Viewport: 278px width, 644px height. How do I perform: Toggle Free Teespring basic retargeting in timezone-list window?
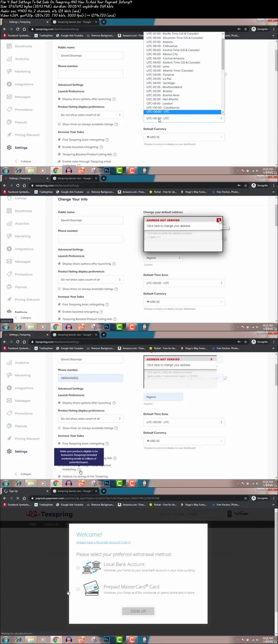point(59,140)
